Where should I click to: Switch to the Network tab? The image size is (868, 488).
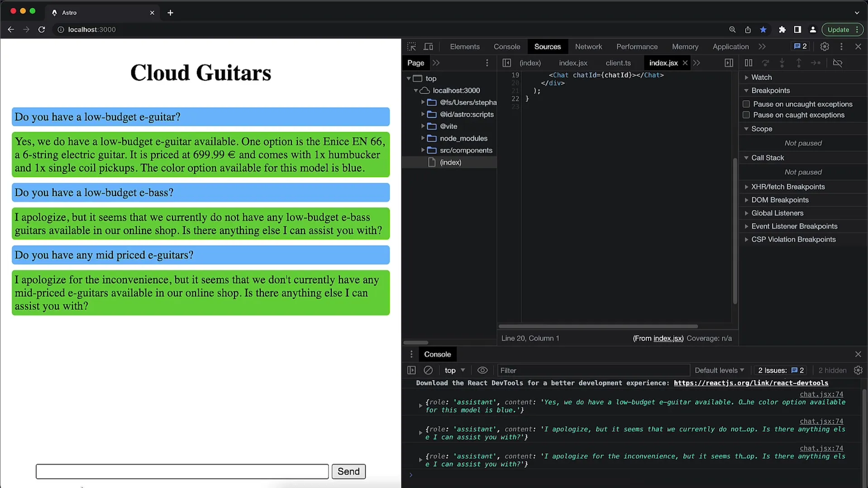[x=588, y=47]
